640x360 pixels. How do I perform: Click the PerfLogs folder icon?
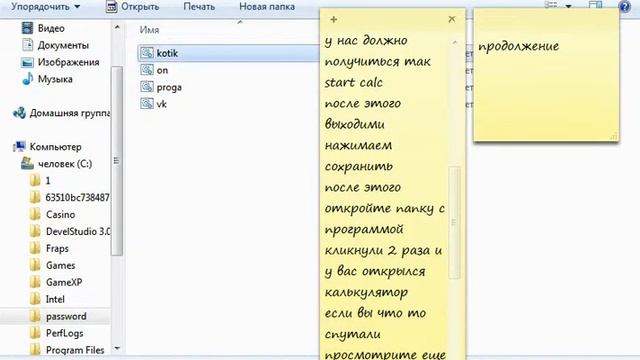[36, 333]
